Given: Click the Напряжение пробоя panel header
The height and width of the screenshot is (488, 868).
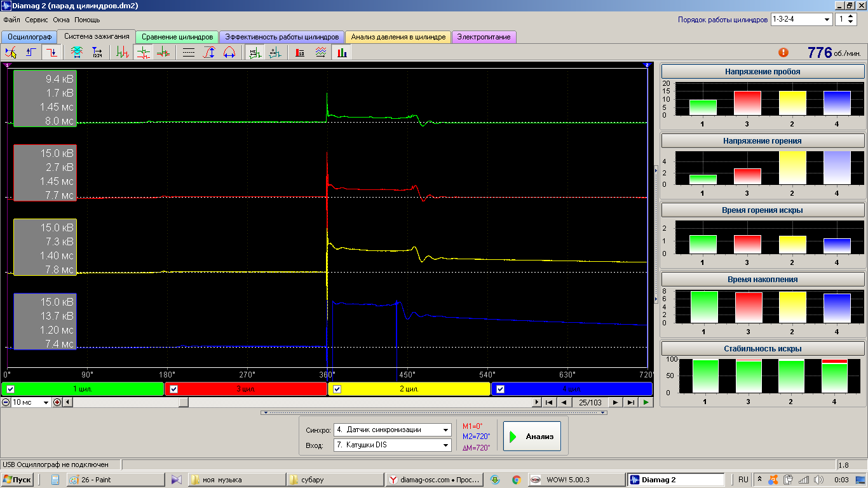Looking at the screenshot, I should [763, 72].
